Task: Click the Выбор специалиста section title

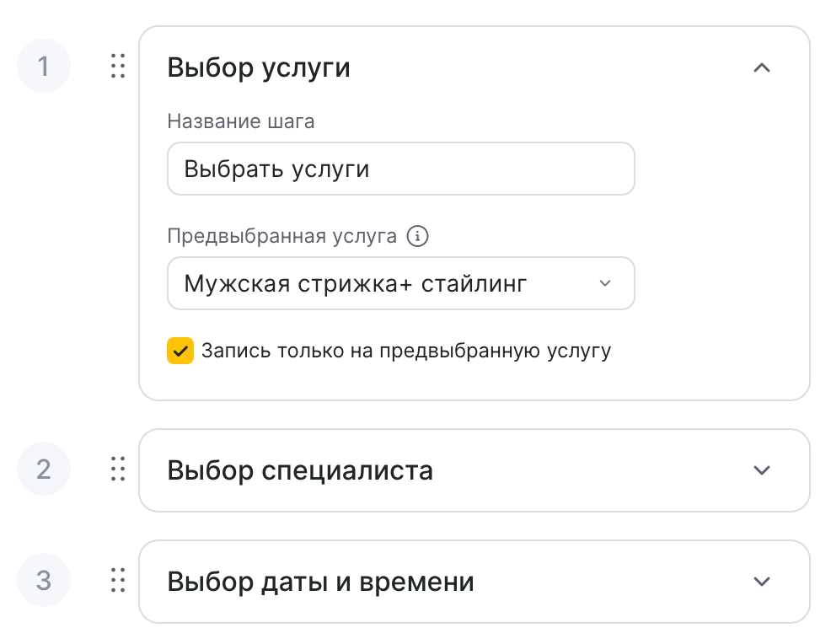Action: 300,470
